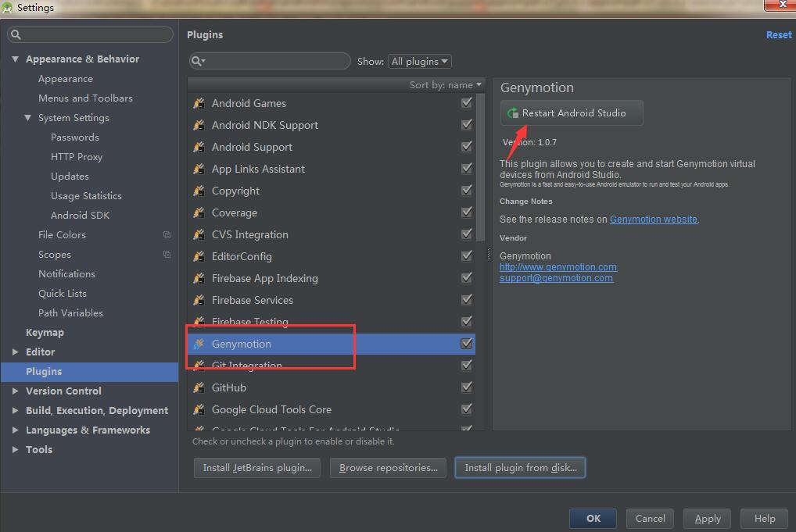Click the Android NDK Support plugin icon
Screen dimensions: 796x532
pyautogui.click(x=199, y=125)
